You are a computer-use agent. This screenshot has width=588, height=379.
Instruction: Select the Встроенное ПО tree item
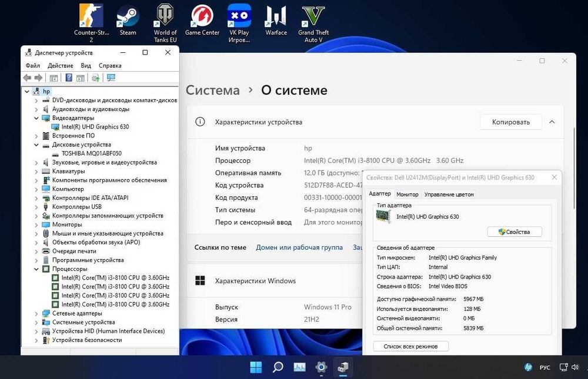pos(73,136)
